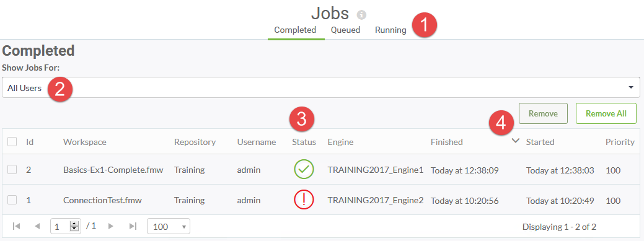Check the select-all jobs header checkbox
644x241 pixels.
point(12,142)
